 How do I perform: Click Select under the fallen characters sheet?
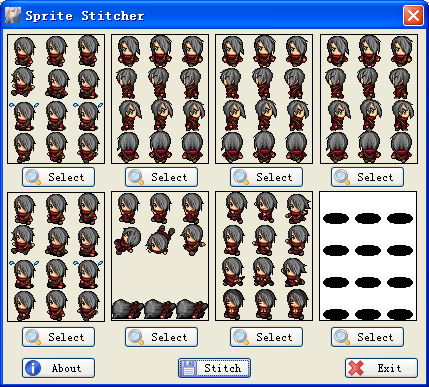(161, 337)
